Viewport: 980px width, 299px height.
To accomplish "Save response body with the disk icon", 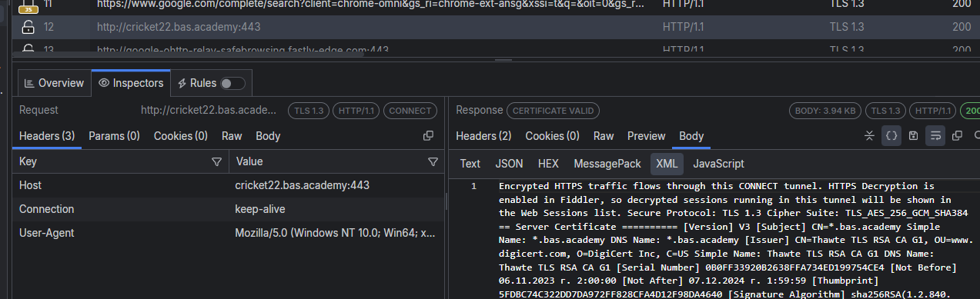I will coord(913,136).
